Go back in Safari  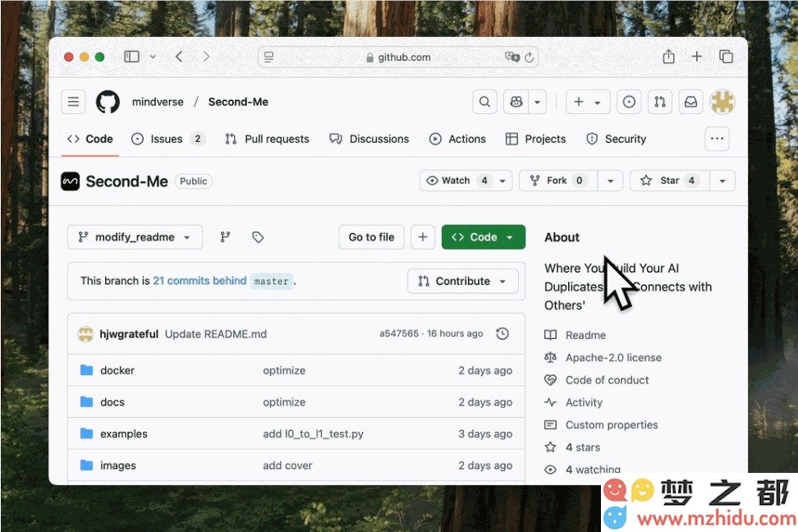(x=179, y=57)
